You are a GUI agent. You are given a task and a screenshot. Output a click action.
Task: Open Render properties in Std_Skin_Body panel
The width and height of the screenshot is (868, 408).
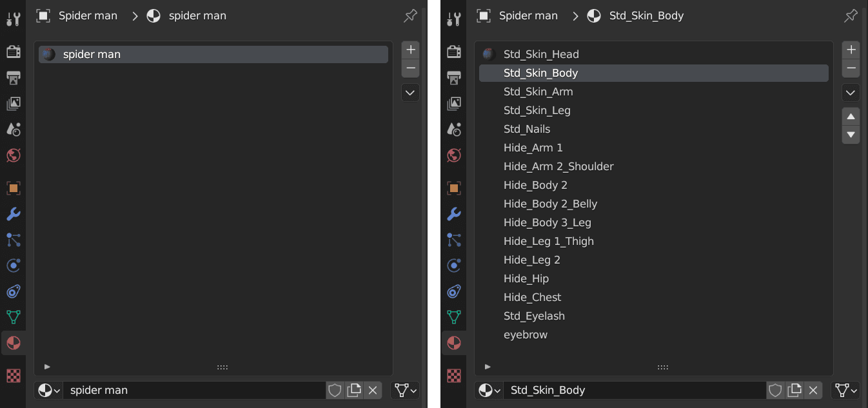click(454, 52)
